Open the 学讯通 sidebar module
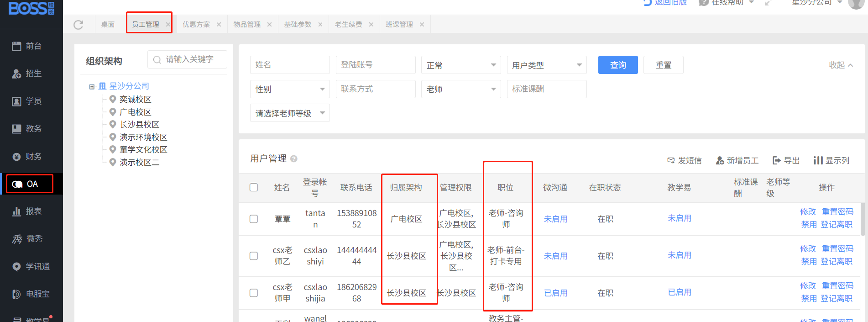 tap(31, 267)
